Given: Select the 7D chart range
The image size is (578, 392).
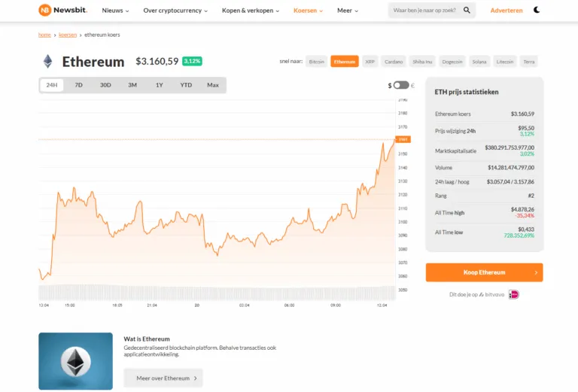Looking at the screenshot, I should point(78,85).
